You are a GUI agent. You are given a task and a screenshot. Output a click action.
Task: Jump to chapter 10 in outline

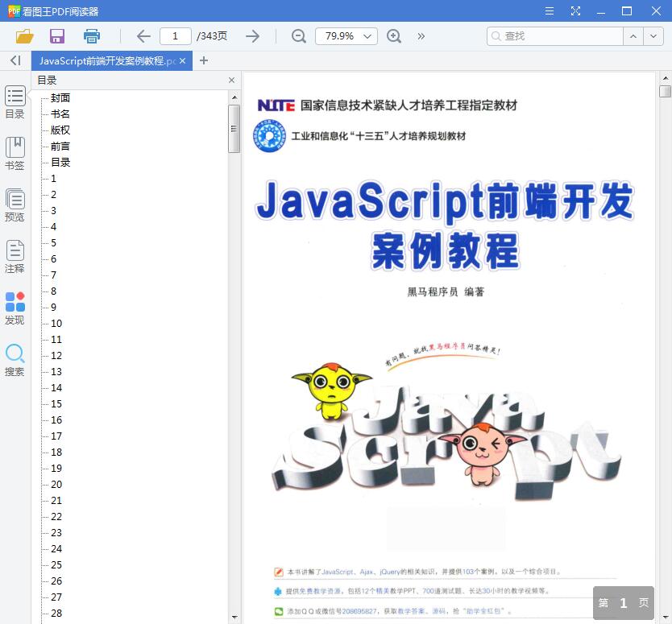point(56,324)
